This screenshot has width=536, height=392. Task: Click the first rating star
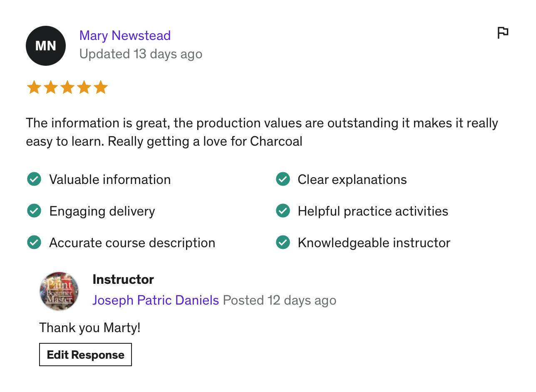point(34,88)
